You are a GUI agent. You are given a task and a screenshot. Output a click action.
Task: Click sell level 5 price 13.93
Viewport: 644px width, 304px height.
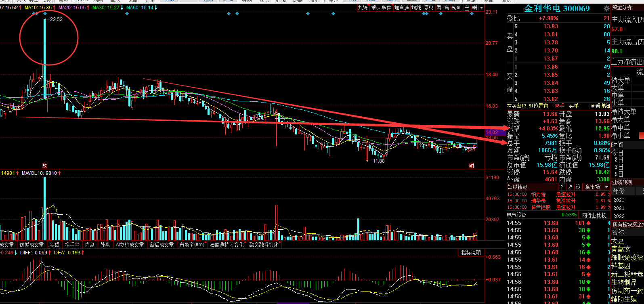[x=550, y=26]
